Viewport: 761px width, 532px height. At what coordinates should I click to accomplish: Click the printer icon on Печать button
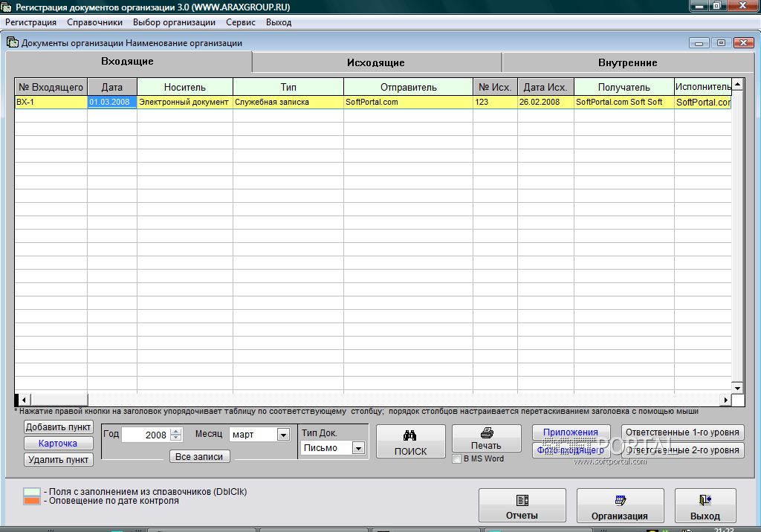point(487,432)
